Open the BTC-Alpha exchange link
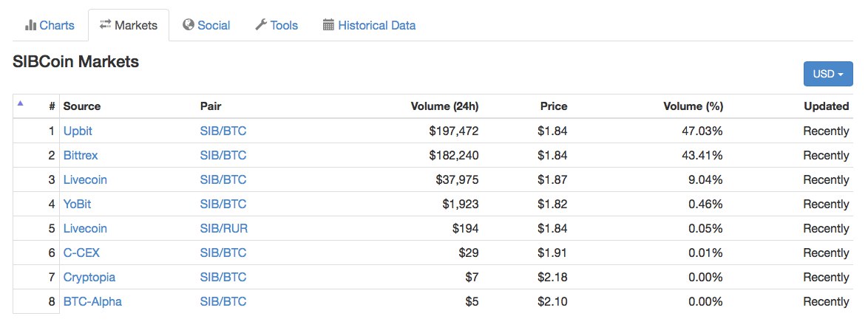The image size is (868, 333). [92, 301]
